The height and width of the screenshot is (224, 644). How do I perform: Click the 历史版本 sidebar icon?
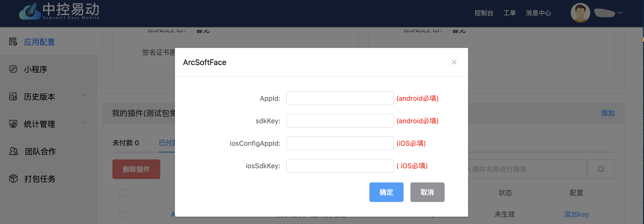pyautogui.click(x=13, y=96)
